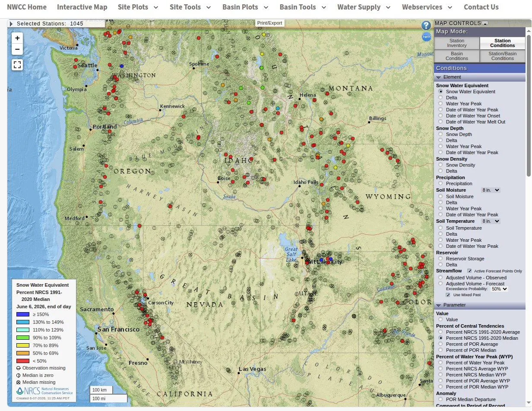
Task: Select the cyan station marker southwest of Helena
Action: (278, 108)
